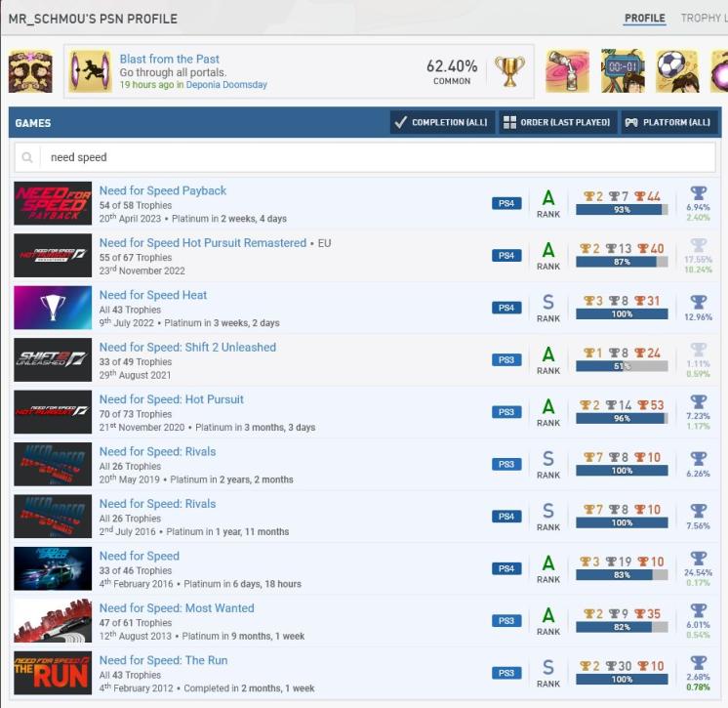Switch to the Profile tab
This screenshot has width=728, height=708.
coord(644,19)
